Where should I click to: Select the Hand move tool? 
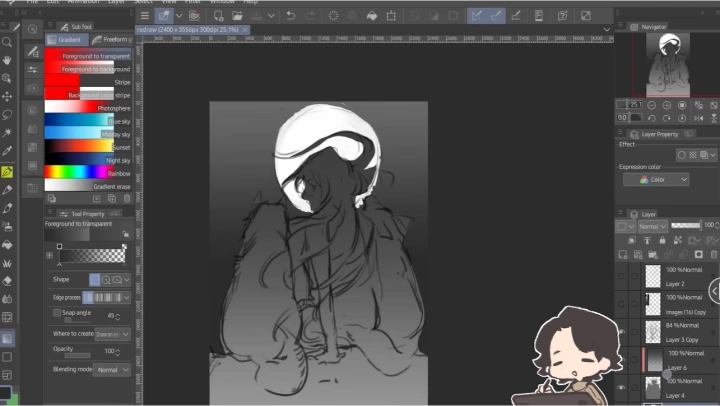(7, 60)
